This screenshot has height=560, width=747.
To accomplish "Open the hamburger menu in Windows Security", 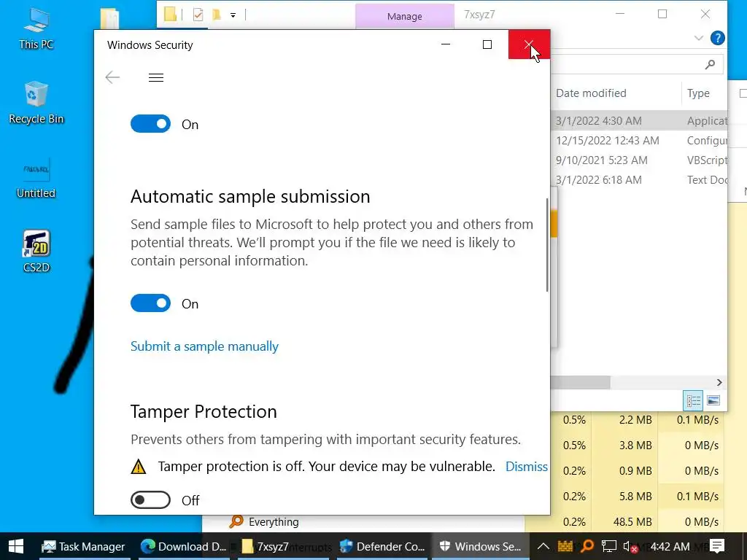I will pyautogui.click(x=156, y=77).
